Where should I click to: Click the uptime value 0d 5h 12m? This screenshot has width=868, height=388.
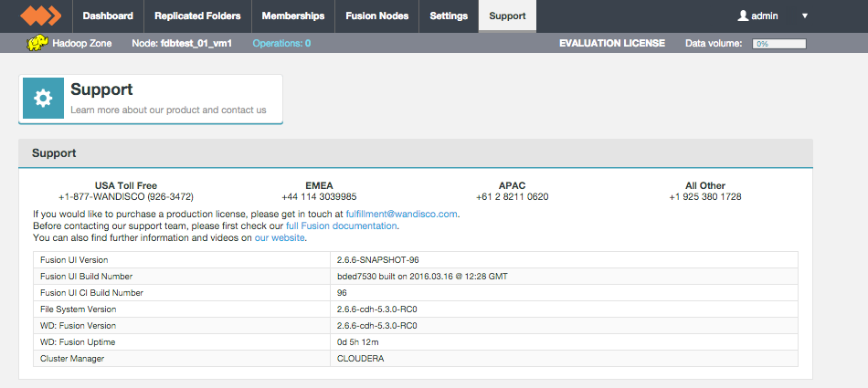pyautogui.click(x=358, y=342)
